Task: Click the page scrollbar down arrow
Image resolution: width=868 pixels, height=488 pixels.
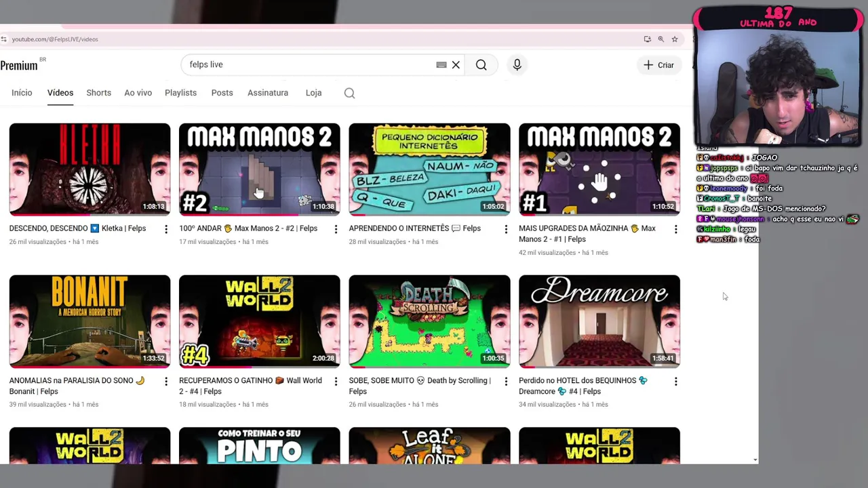Action: point(755,460)
